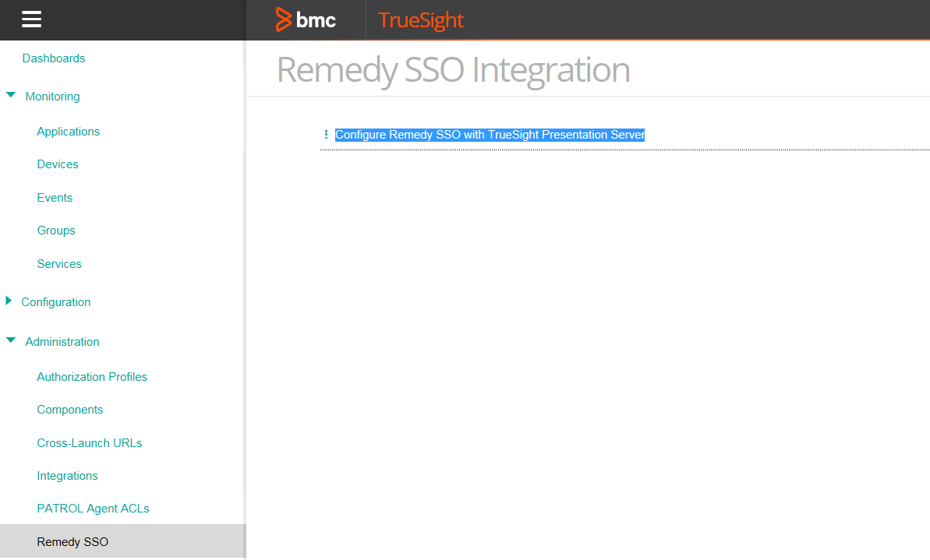Click the TrueSight logo text
The image size is (930, 560).
point(420,19)
